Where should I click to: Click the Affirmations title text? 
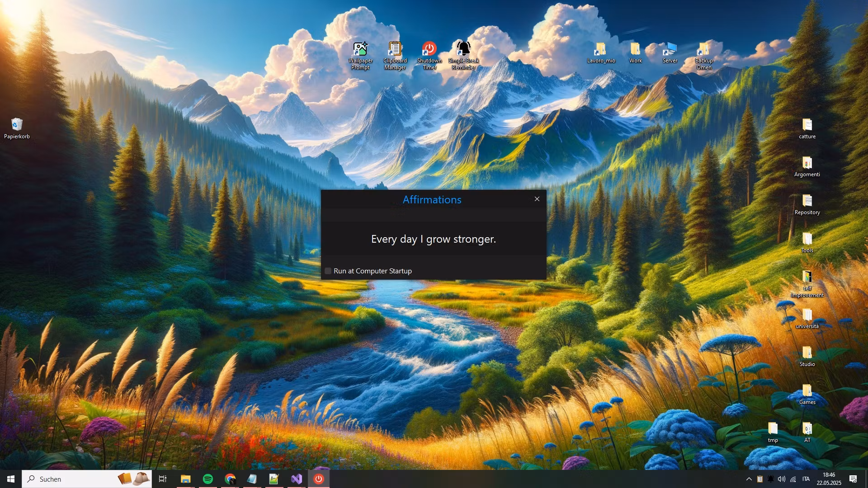432,200
